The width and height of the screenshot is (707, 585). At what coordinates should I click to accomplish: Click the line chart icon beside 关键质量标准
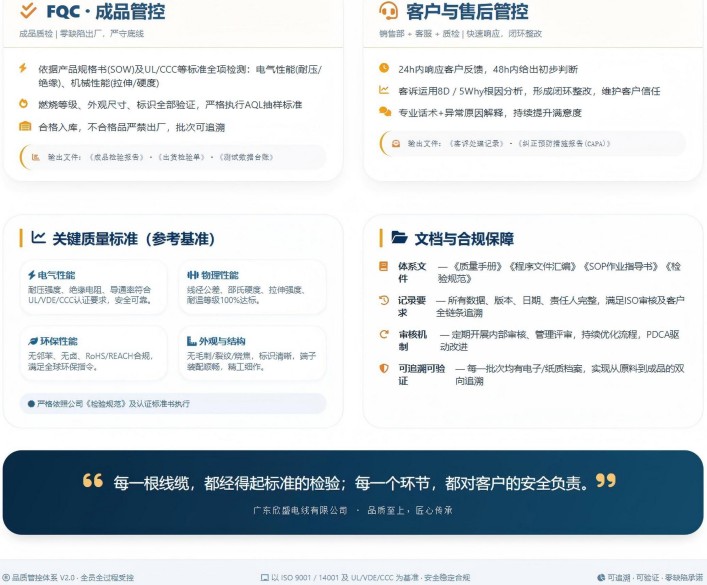(38, 238)
